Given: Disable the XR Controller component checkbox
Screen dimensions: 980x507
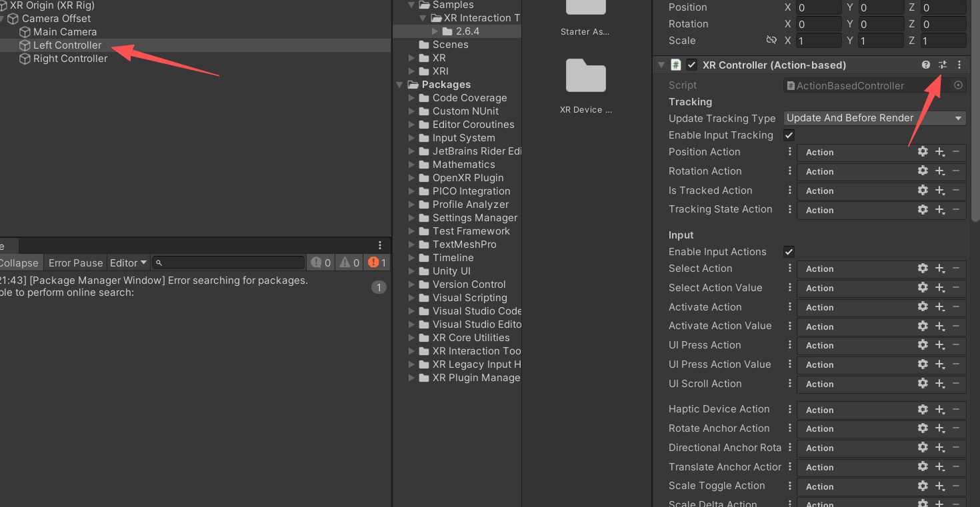Looking at the screenshot, I should (x=691, y=65).
